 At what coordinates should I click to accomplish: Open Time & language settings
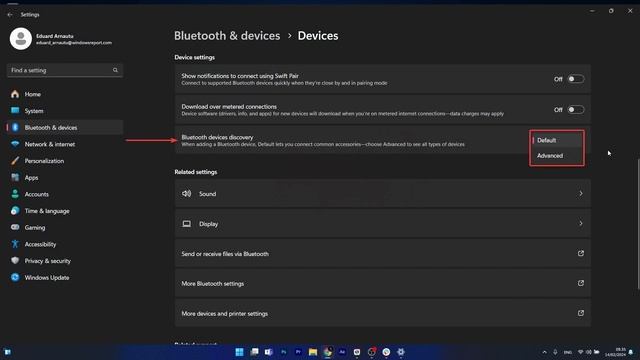click(x=65, y=211)
